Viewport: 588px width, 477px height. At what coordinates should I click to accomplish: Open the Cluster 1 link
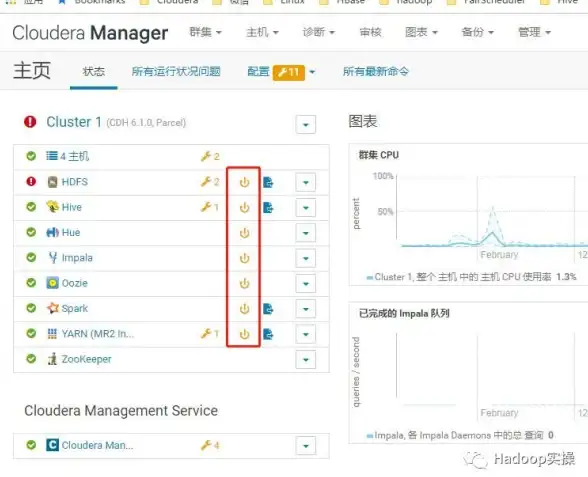74,122
